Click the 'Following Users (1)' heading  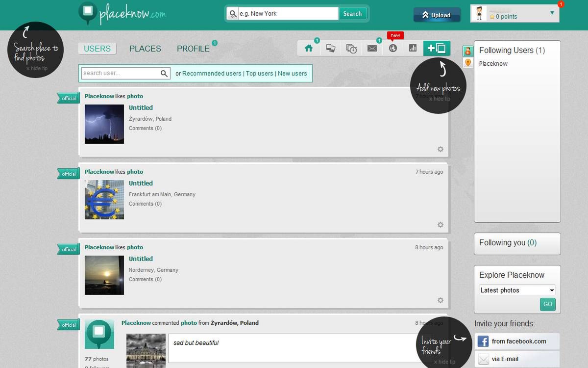point(512,51)
